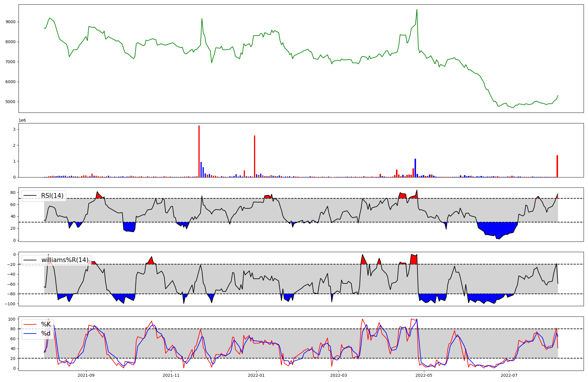Click the 5000 price axis label
This screenshot has width=588, height=382.
coord(10,102)
